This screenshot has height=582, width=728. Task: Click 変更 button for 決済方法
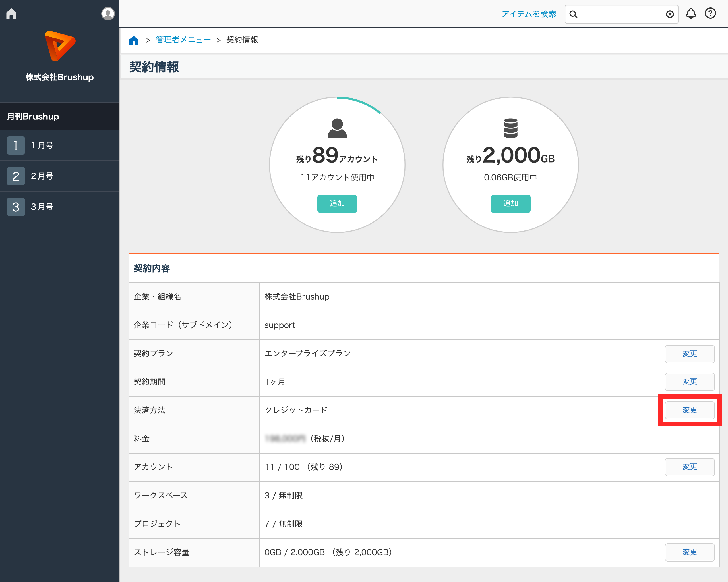tap(690, 410)
